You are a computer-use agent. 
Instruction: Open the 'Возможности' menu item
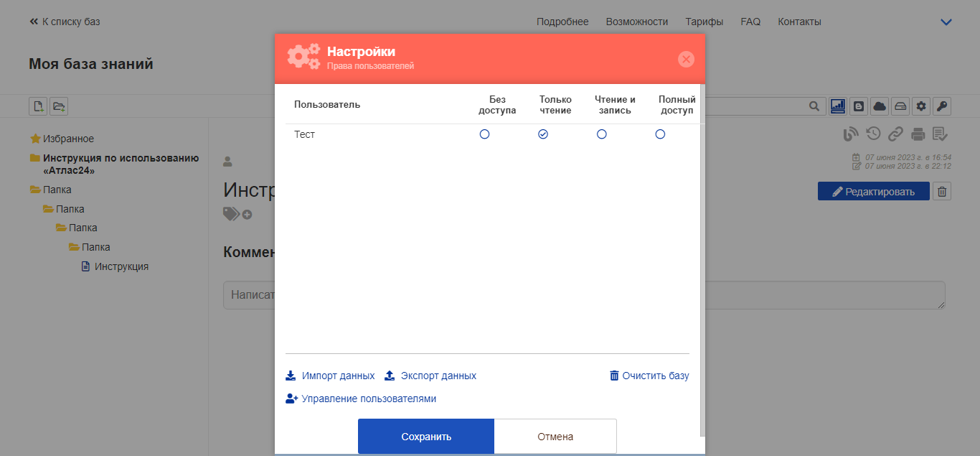[x=636, y=22]
